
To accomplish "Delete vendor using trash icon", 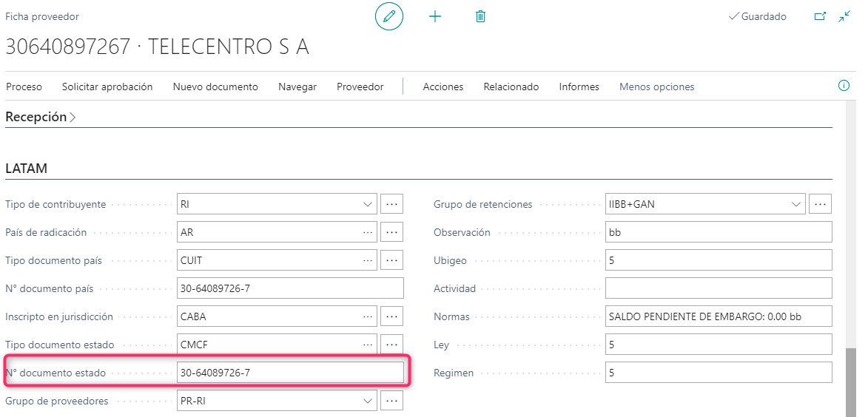I will click(480, 16).
